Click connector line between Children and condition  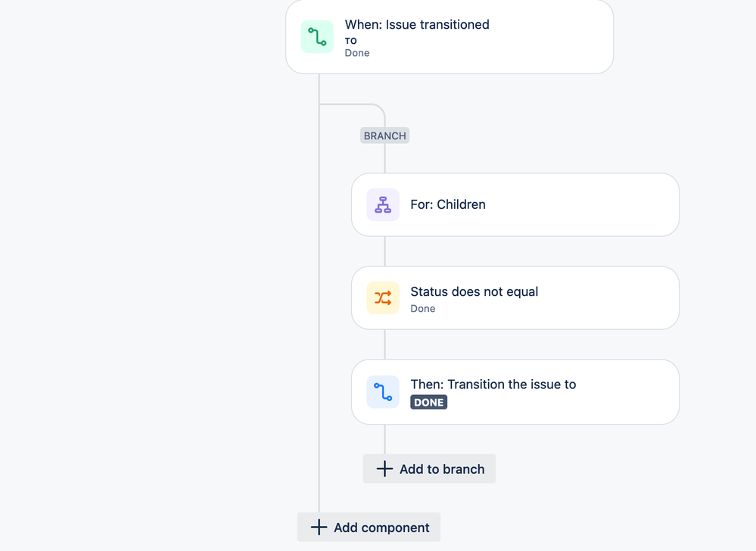click(384, 251)
